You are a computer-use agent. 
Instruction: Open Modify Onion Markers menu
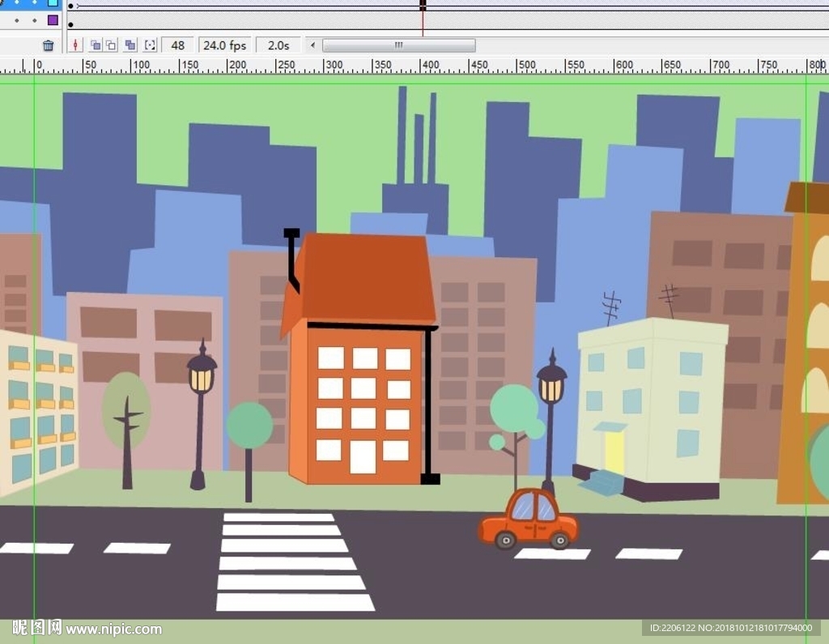[150, 45]
